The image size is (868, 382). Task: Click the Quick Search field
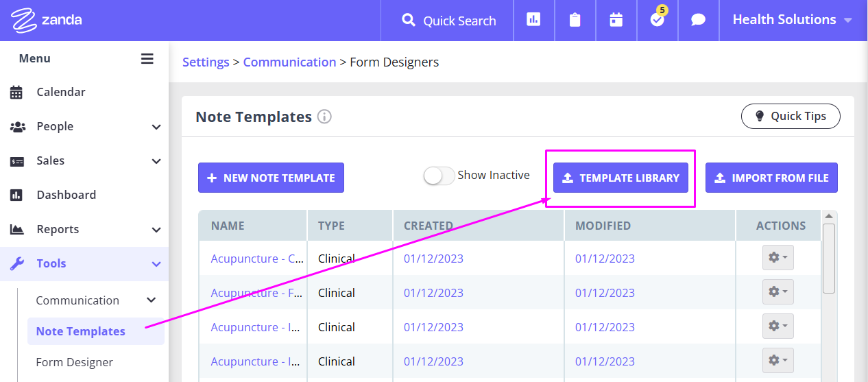pos(448,21)
